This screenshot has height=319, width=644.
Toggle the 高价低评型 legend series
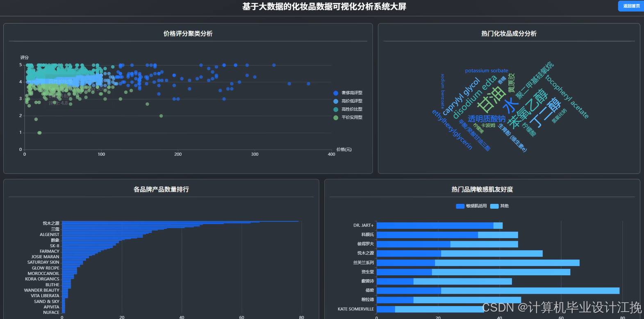coord(348,101)
